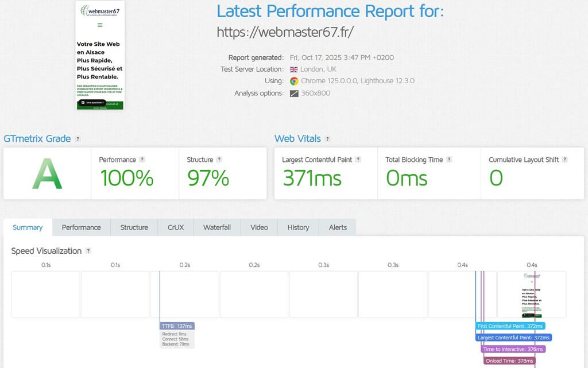Go to the Video tab
This screenshot has height=368, width=588.
point(259,227)
